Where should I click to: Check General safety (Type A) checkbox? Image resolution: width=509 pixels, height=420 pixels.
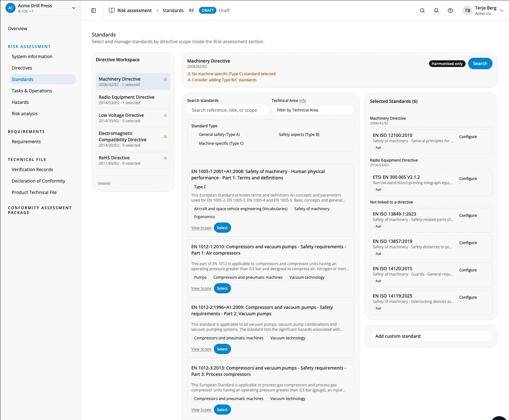(194, 135)
